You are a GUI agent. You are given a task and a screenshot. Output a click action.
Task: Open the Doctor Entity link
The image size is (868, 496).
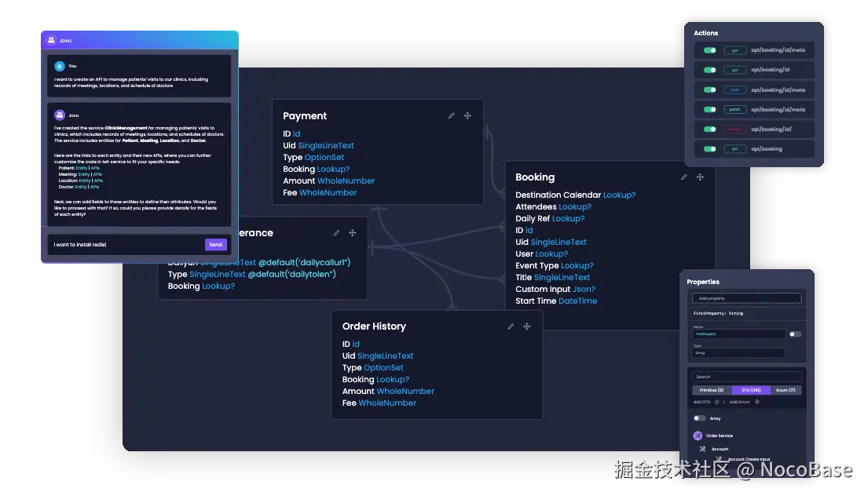pyautogui.click(x=81, y=187)
